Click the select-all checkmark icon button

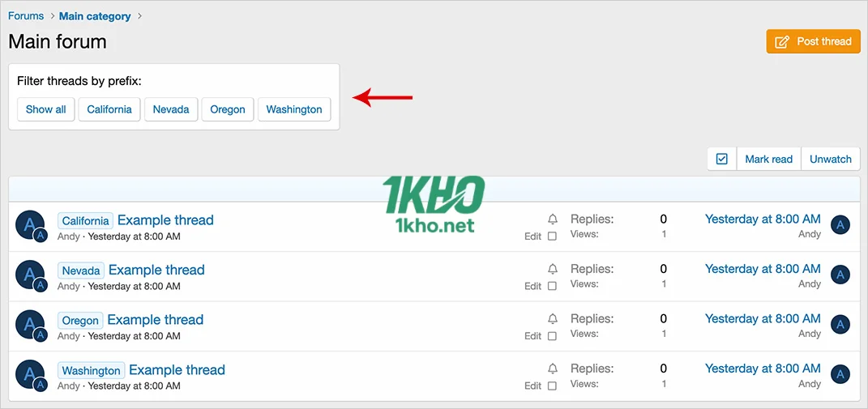(x=722, y=159)
